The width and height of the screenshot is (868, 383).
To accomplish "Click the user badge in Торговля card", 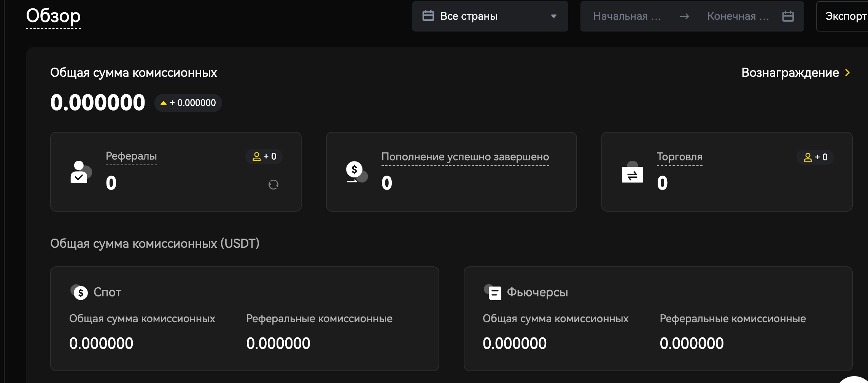I will point(815,157).
